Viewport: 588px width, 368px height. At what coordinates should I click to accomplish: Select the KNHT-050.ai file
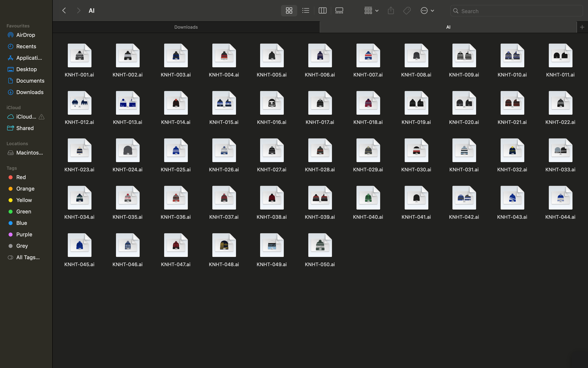click(319, 245)
